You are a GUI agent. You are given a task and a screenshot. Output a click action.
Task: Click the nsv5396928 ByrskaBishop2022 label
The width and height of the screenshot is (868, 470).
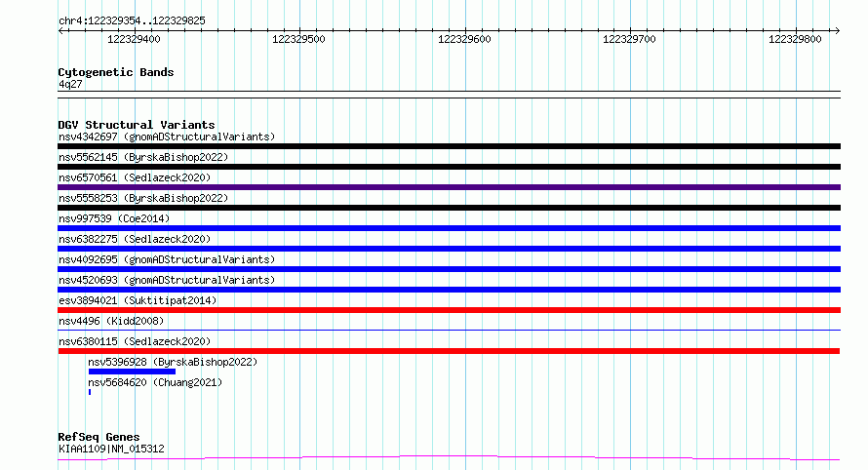coord(173,362)
